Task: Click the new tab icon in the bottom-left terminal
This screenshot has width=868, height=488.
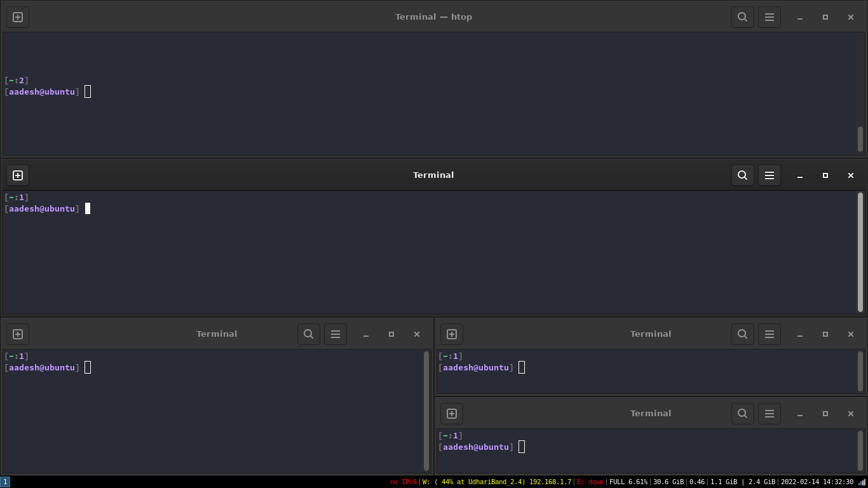Action: point(18,334)
